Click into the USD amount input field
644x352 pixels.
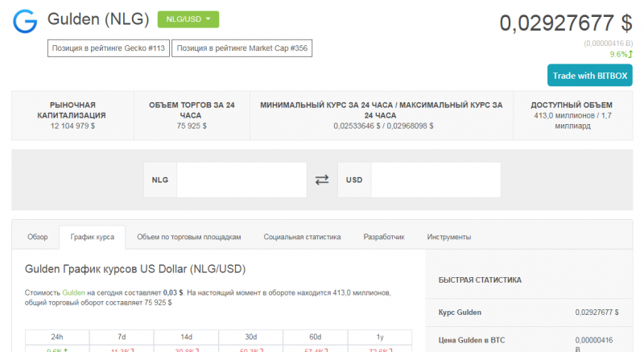(436, 180)
